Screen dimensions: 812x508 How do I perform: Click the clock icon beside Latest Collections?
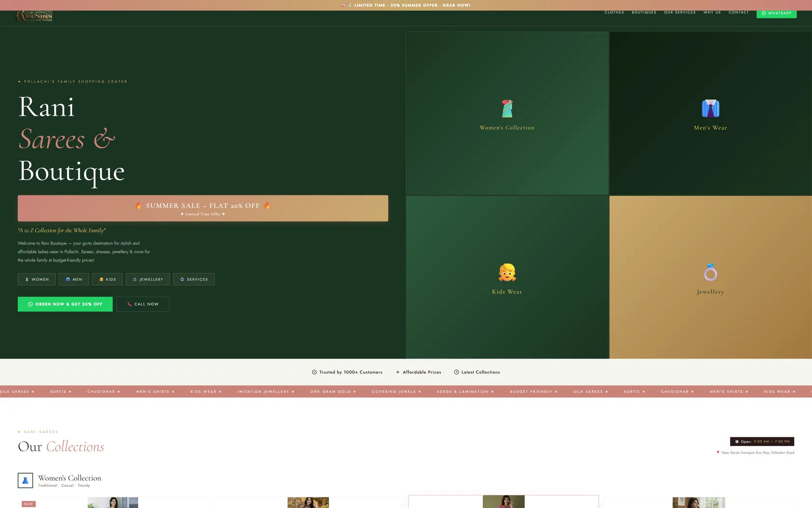pos(456,372)
